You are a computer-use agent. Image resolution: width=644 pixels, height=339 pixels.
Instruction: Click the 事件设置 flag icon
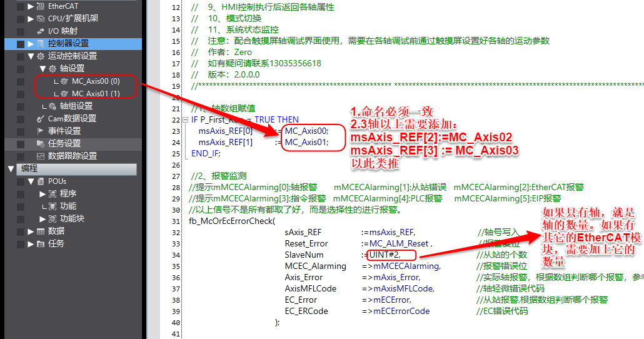[x=41, y=131]
